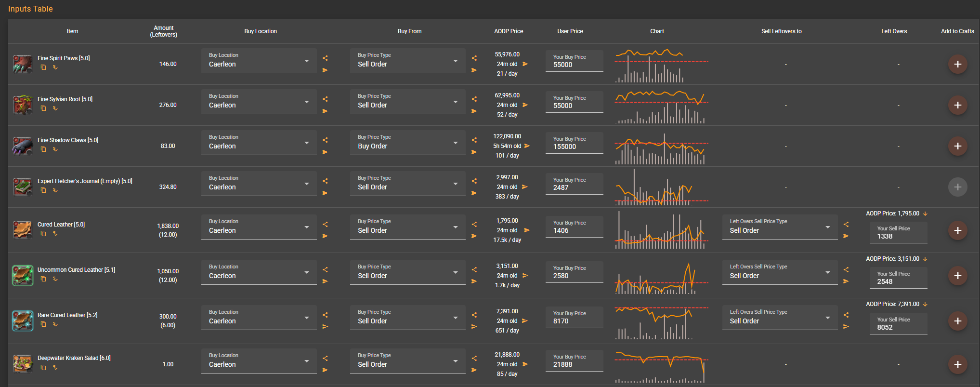Screen dimensions: 980x387
Task: Click the copy icon under Fine Spirit Paws
Action: click(x=43, y=67)
